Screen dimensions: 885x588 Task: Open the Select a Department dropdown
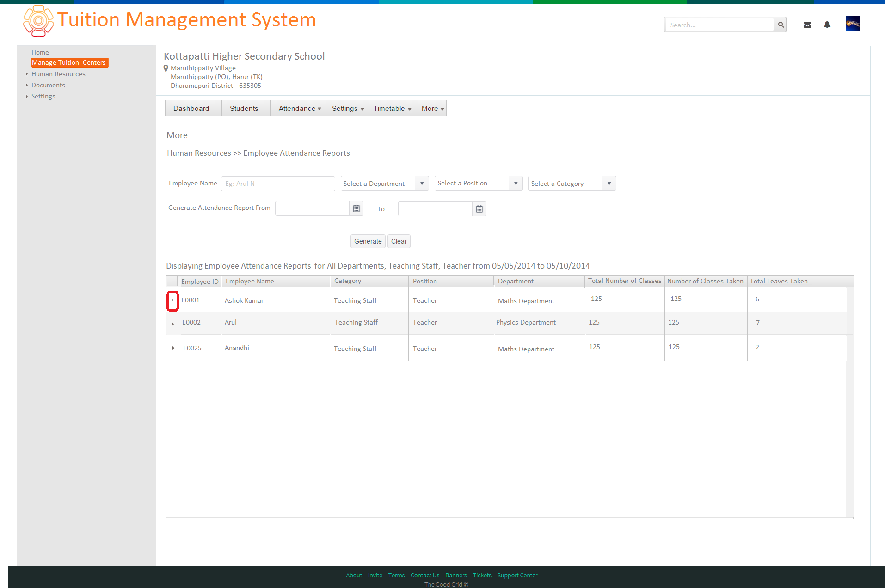[x=385, y=184]
